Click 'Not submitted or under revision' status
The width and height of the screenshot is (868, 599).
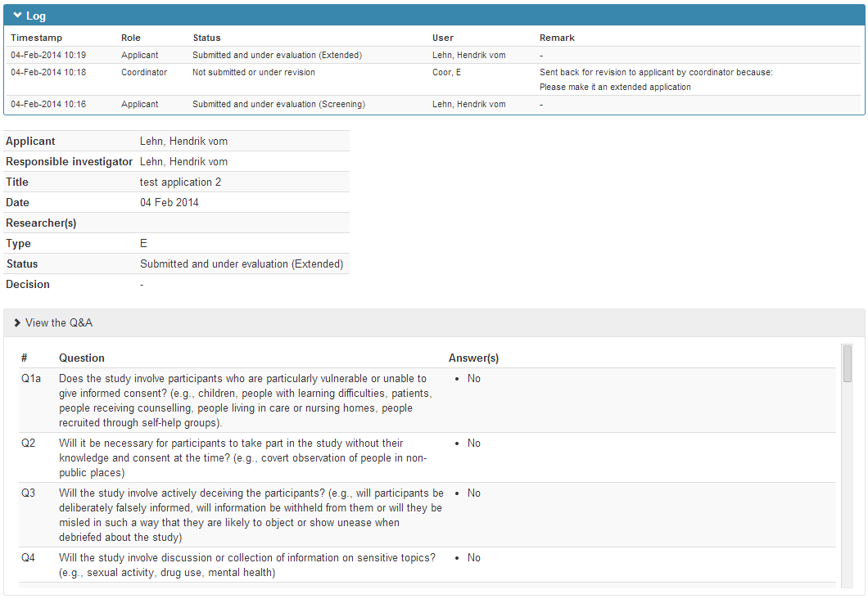(254, 72)
